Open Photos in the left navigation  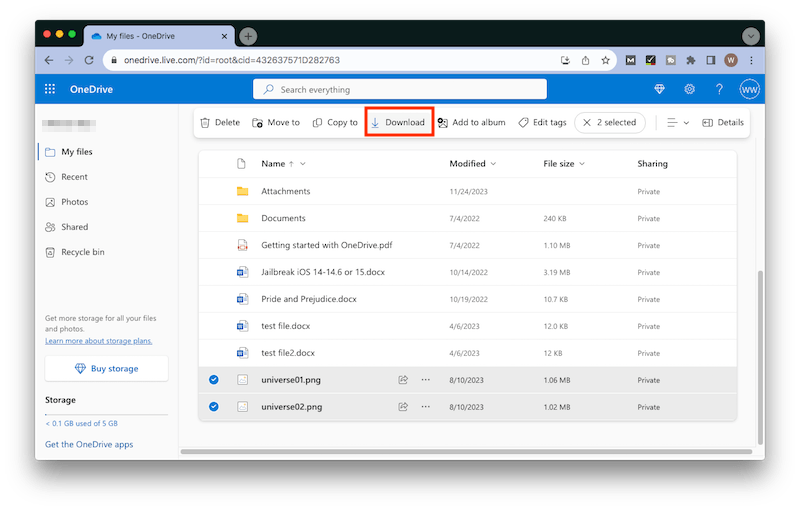tap(74, 202)
